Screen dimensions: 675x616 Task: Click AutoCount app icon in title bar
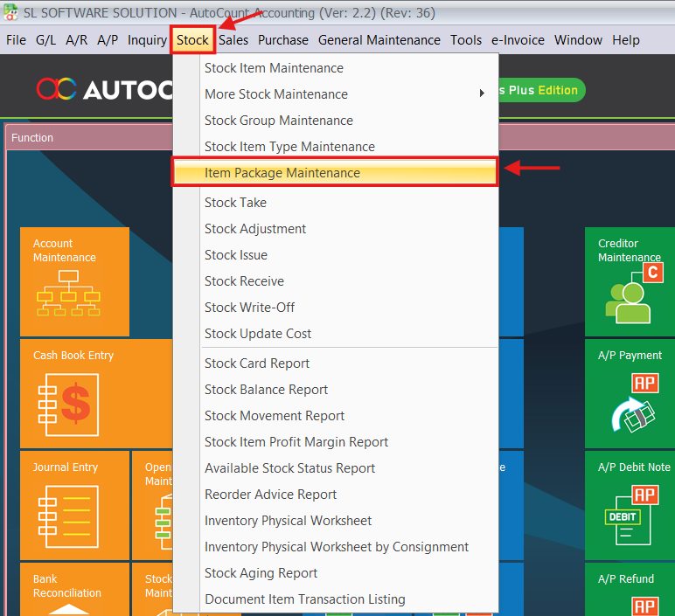click(10, 12)
